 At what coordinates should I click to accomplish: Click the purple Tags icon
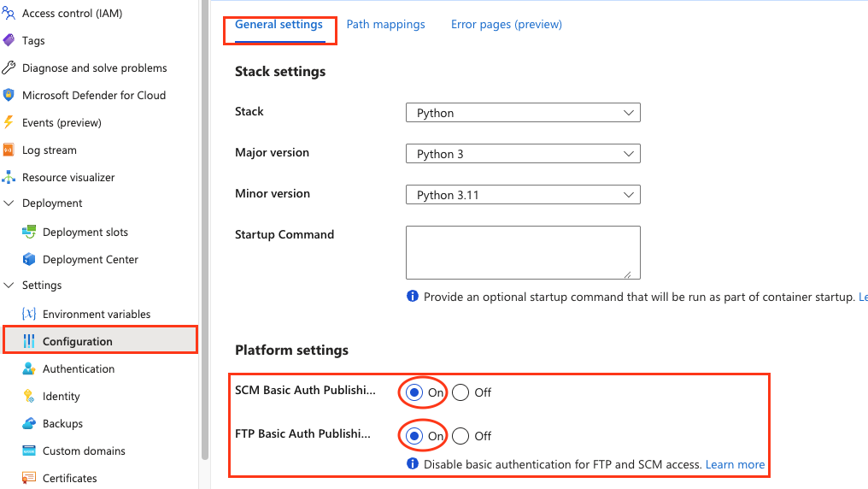tap(9, 41)
